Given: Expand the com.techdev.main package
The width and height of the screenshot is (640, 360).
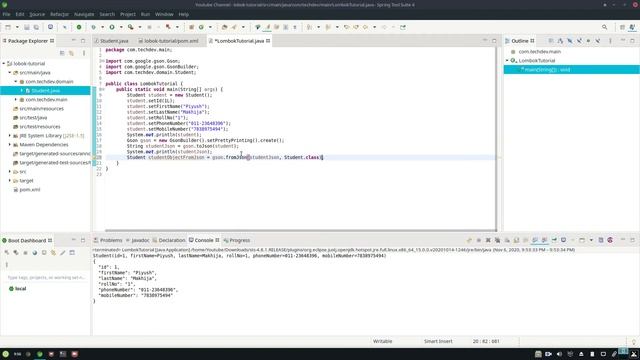Looking at the screenshot, I should coord(16,100).
